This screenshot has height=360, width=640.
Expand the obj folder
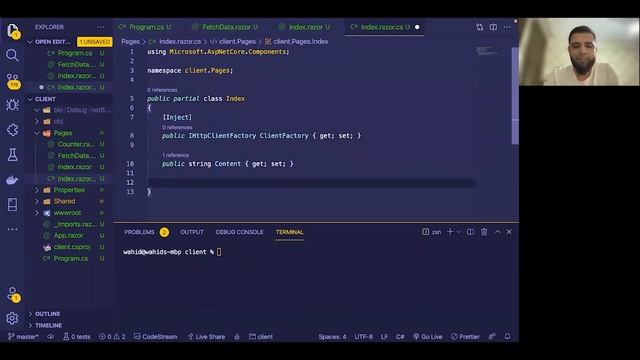click(37, 121)
